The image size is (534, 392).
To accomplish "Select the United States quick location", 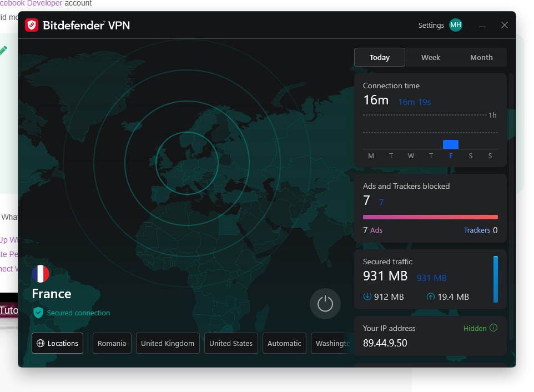I will pyautogui.click(x=231, y=343).
